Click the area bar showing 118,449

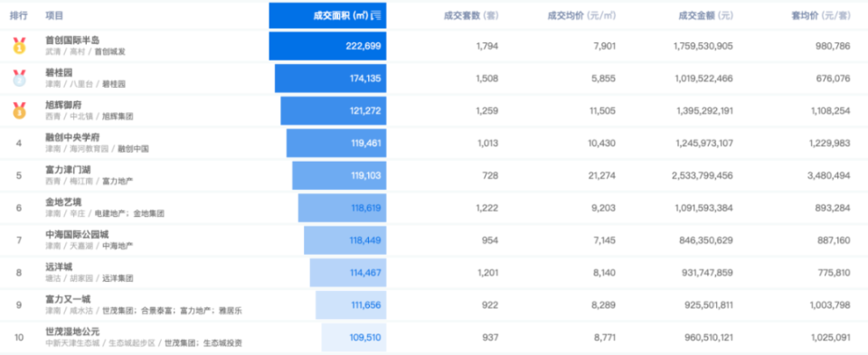pos(344,240)
